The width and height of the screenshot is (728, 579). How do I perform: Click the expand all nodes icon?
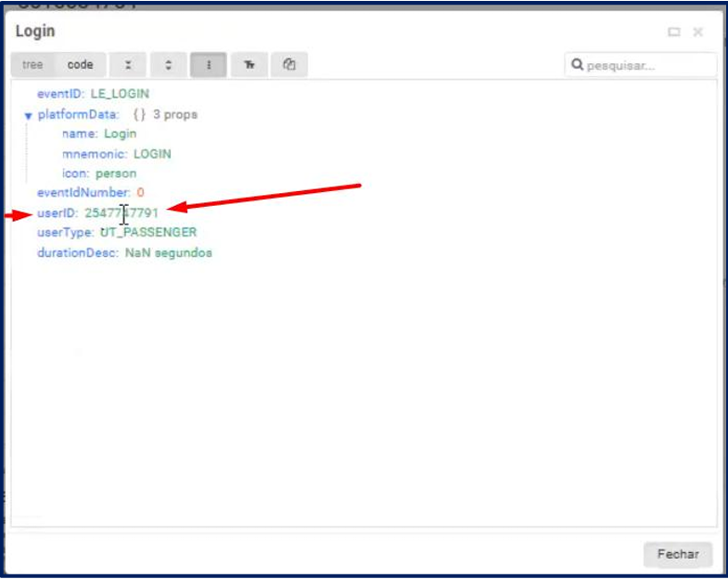[168, 65]
